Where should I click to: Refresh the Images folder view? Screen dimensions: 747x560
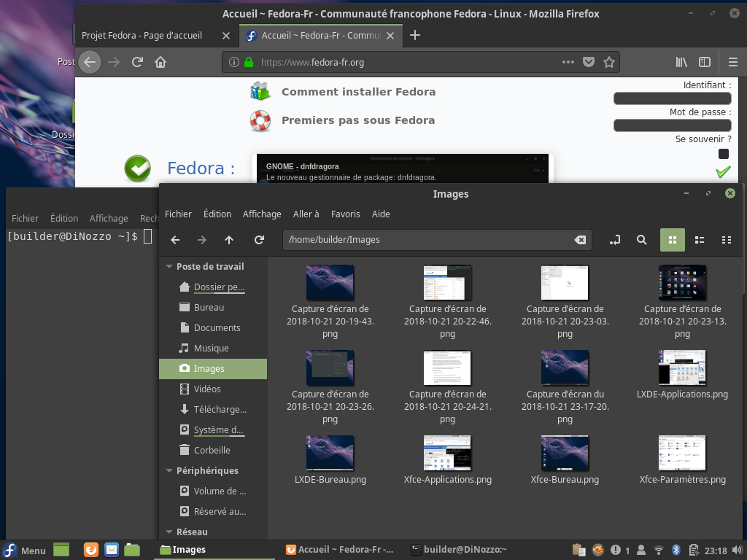pyautogui.click(x=259, y=240)
